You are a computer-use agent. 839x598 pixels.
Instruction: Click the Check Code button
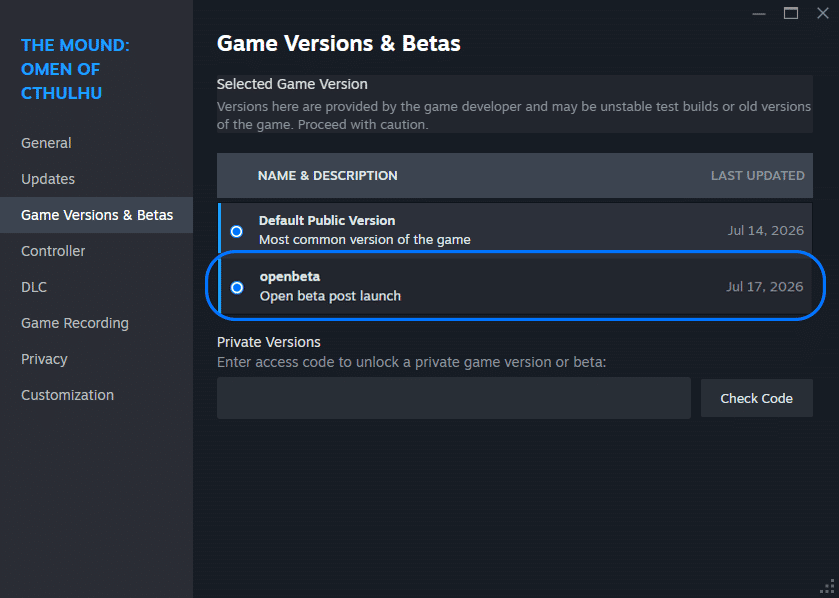757,398
